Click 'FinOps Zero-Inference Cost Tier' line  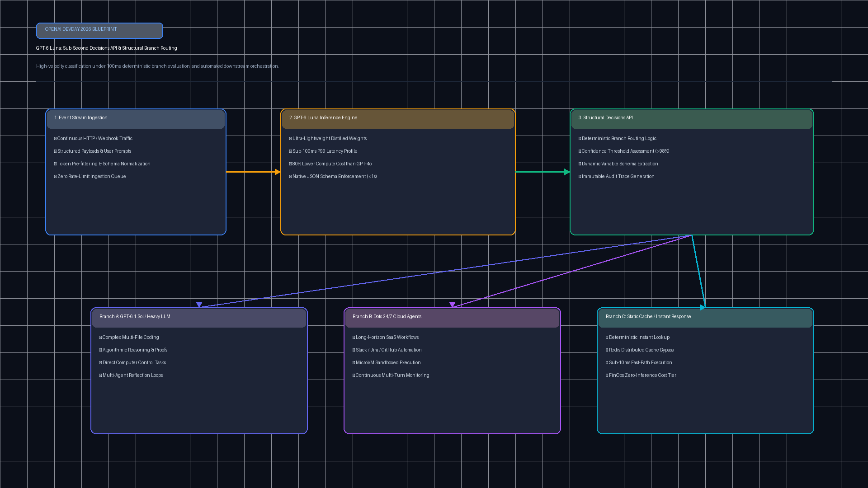coord(641,375)
